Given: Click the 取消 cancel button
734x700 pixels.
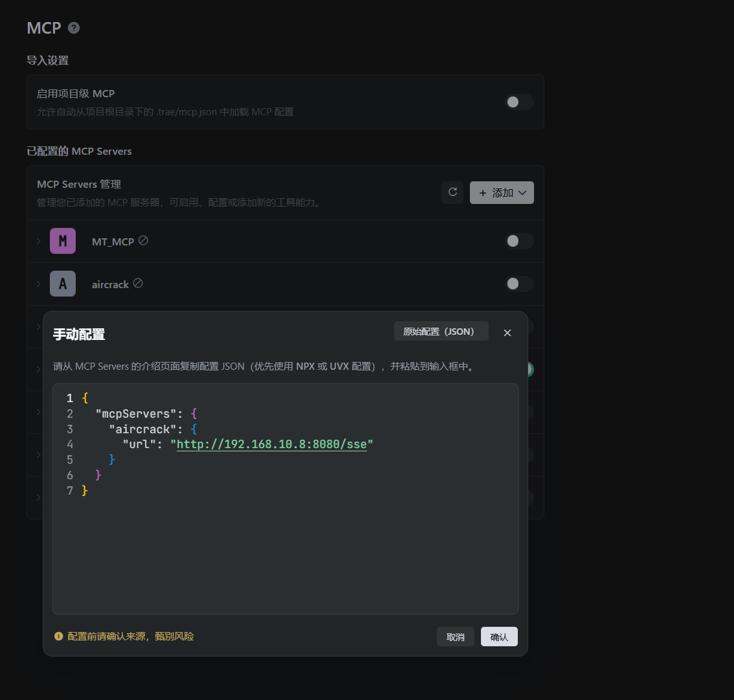Looking at the screenshot, I should tap(456, 637).
